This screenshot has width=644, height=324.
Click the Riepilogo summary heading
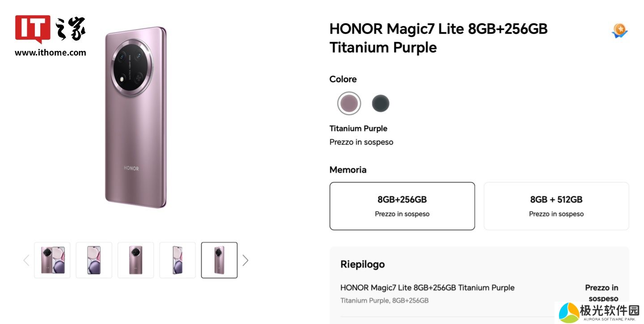[362, 264]
